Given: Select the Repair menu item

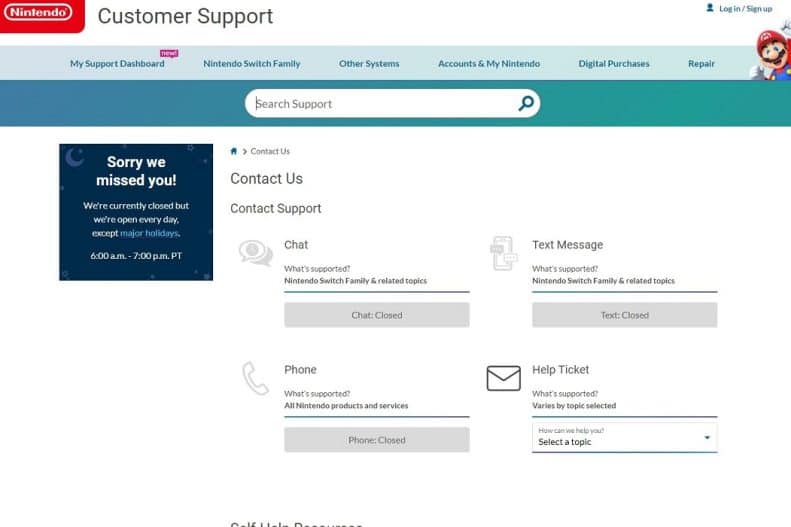Looking at the screenshot, I should click(x=701, y=64).
